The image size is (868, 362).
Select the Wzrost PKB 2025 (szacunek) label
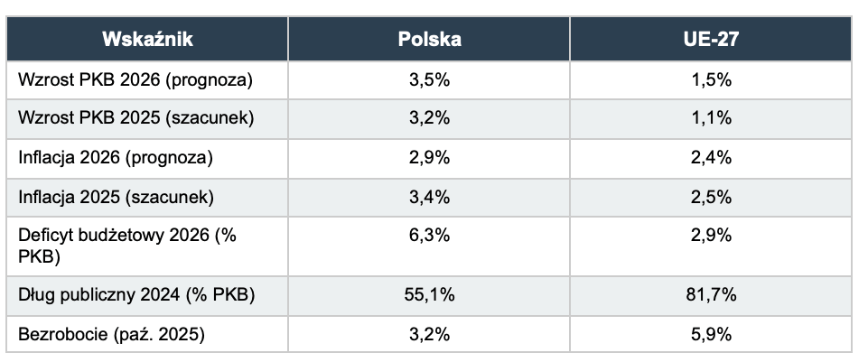coord(135,118)
